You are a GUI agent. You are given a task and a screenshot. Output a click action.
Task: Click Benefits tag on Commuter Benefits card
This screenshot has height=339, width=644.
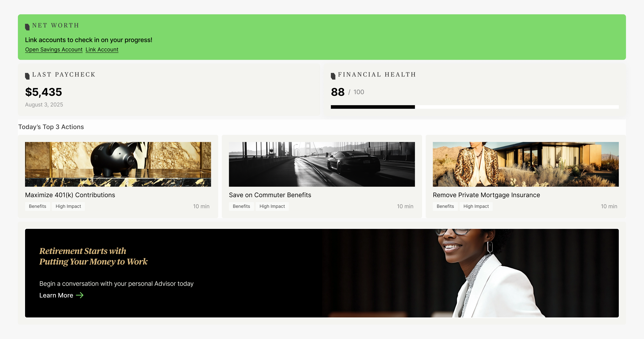pyautogui.click(x=241, y=206)
